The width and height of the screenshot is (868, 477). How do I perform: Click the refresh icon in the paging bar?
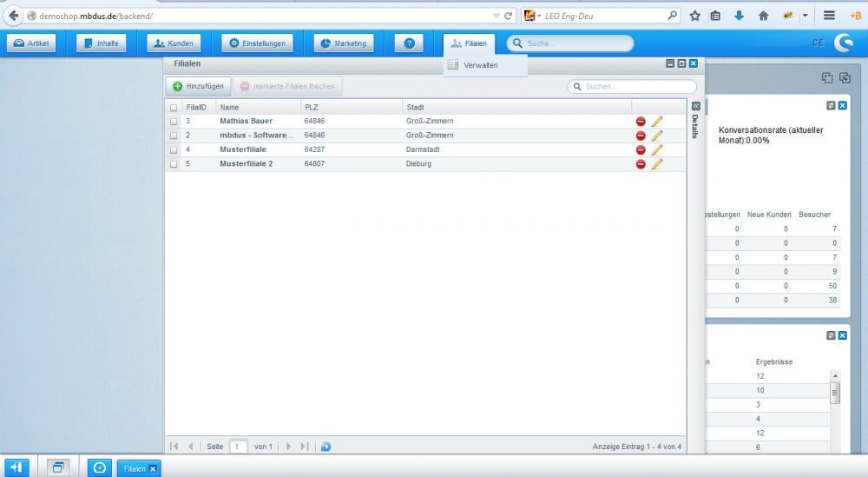point(325,447)
